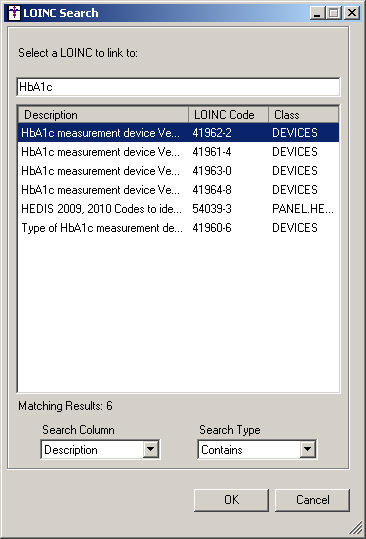Viewport: 366px width, 539px height.
Task: Sort by the Description column header
Action: 103,114
